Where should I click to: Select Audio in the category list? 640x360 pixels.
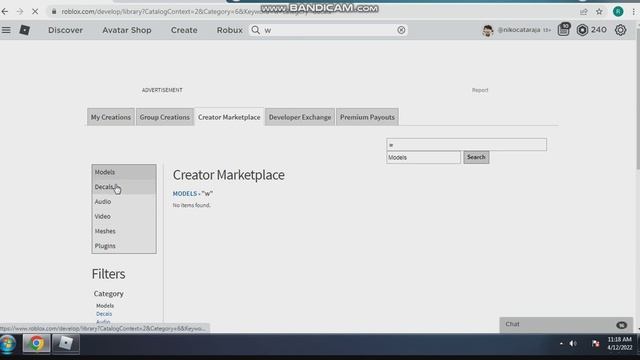[124, 202]
